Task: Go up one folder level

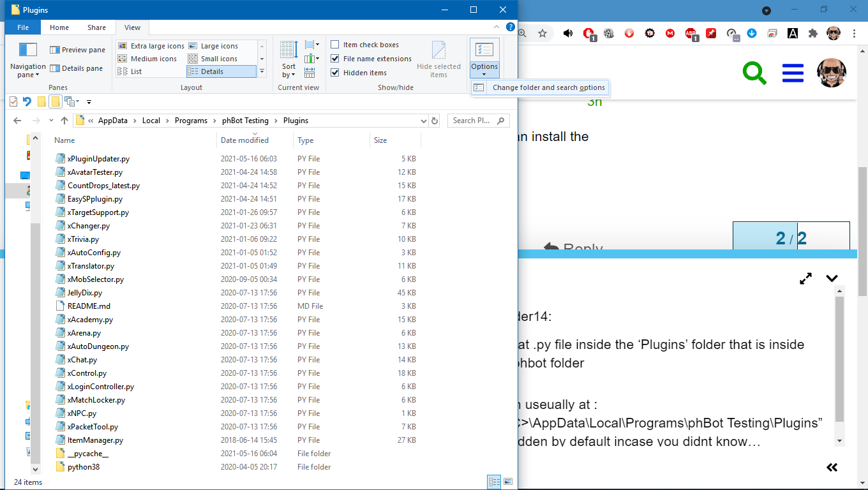Action: coord(64,121)
